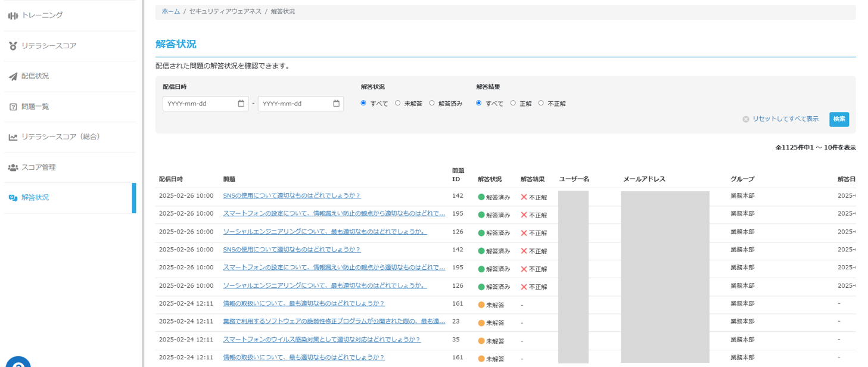Click the question ID cell 35

coord(456,340)
